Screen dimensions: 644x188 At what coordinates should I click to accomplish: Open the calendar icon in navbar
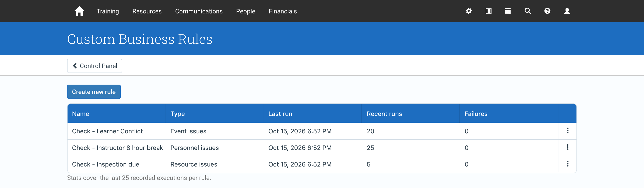[x=508, y=11]
